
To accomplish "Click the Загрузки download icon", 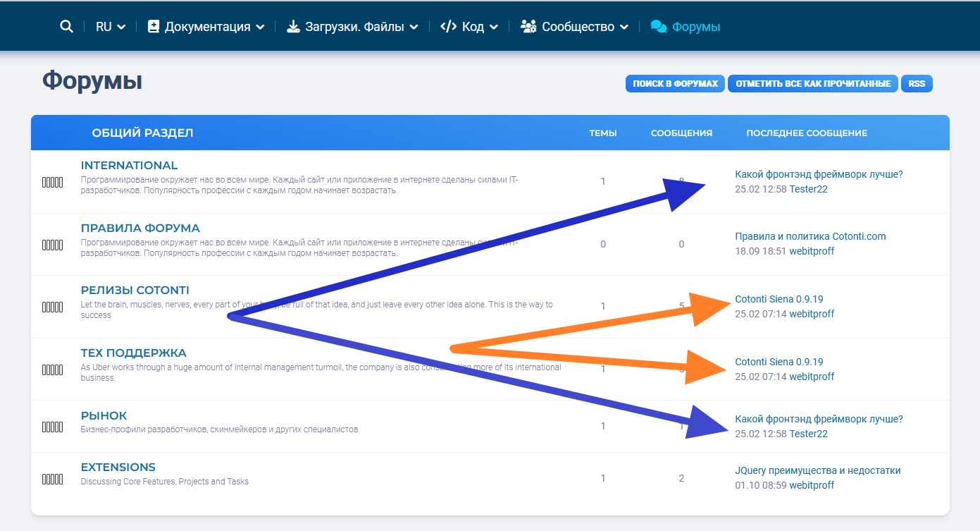I will pos(293,27).
